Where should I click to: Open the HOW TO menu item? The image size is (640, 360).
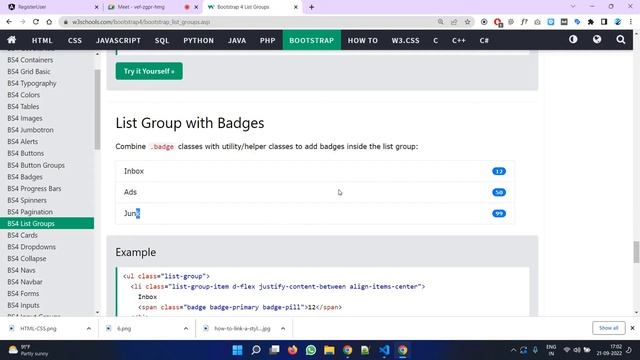(362, 40)
